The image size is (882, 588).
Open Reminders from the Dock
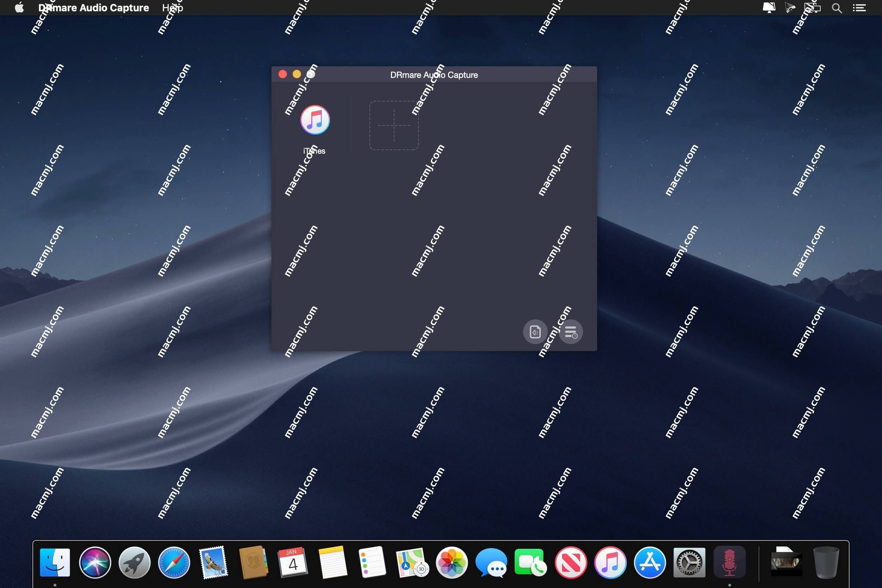tap(372, 562)
